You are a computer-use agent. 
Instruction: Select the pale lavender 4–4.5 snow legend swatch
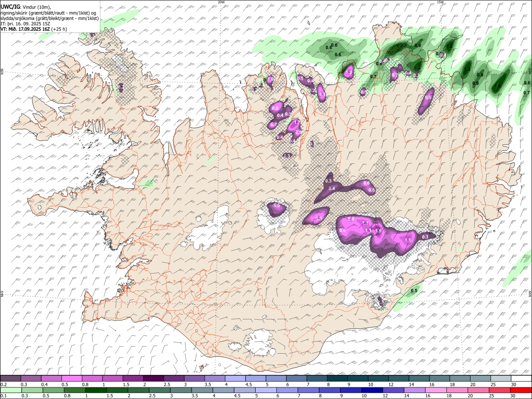235,379
